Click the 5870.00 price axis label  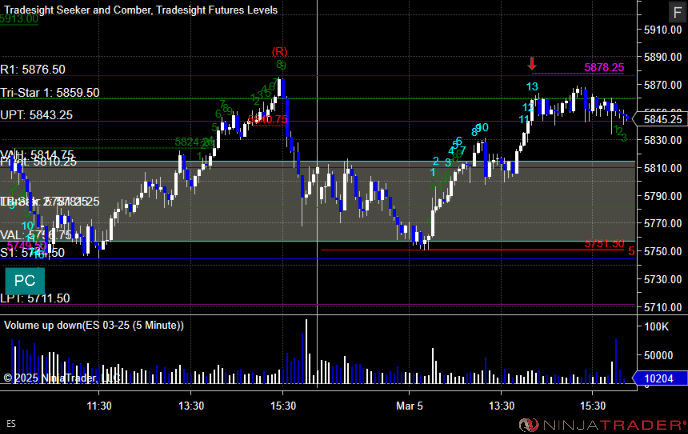pos(663,85)
